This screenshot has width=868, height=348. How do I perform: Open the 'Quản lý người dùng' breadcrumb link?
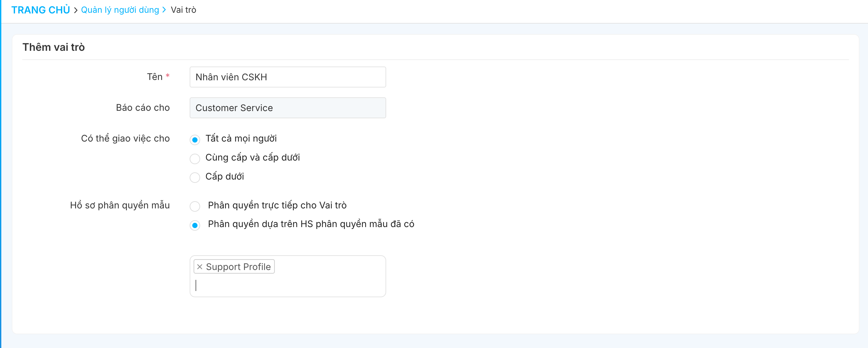click(x=120, y=10)
